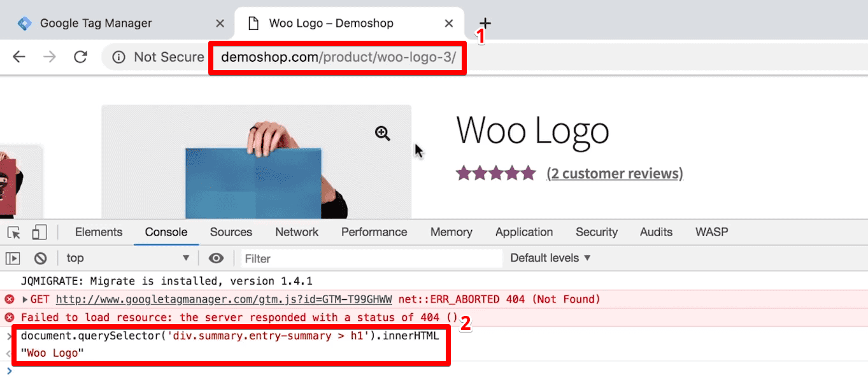This screenshot has height=384, width=868.
Task: Switch to the Google Tag Manager browser tab
Action: [x=96, y=23]
